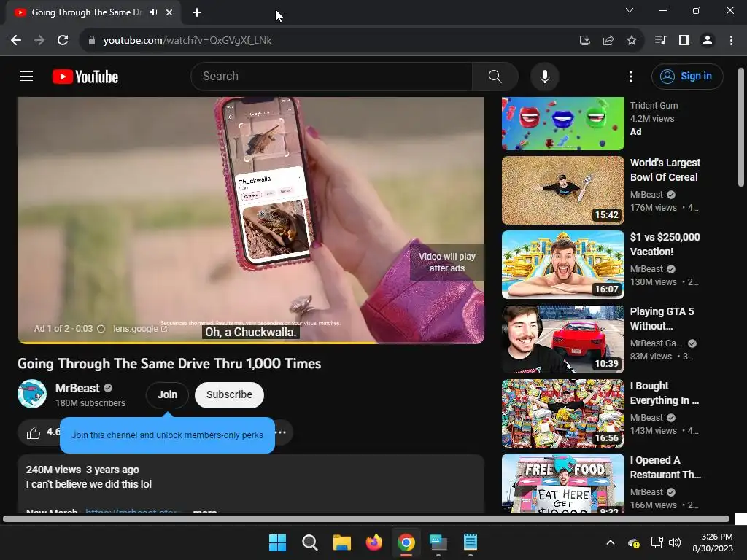
Task: Navigate forward in Chrome
Action: coord(39,41)
